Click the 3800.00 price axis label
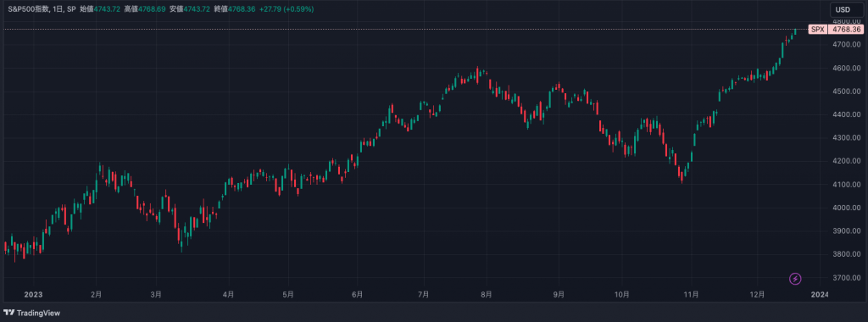Viewport: 868px width, 322px height. [847, 254]
